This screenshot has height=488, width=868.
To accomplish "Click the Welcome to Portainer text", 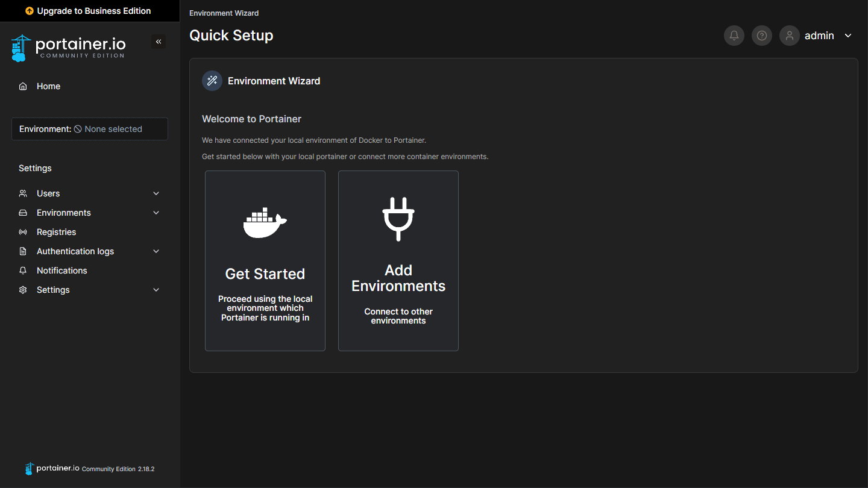I will (251, 119).
